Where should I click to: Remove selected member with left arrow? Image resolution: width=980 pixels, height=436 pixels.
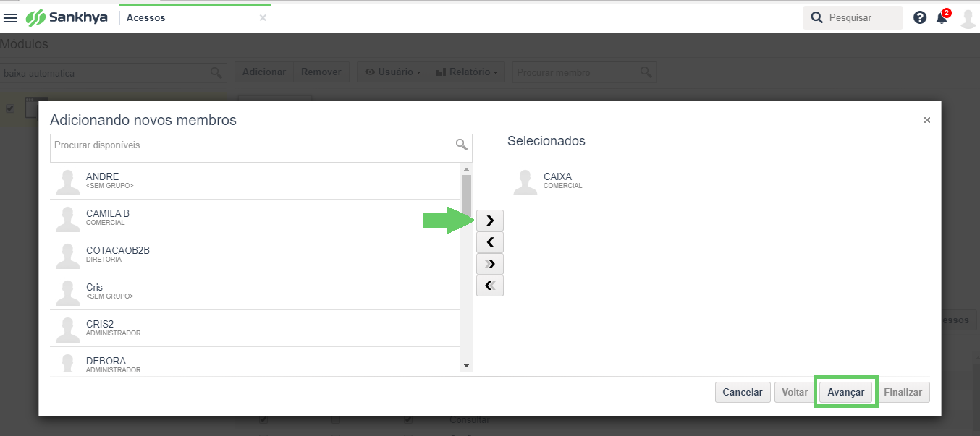[x=490, y=242]
